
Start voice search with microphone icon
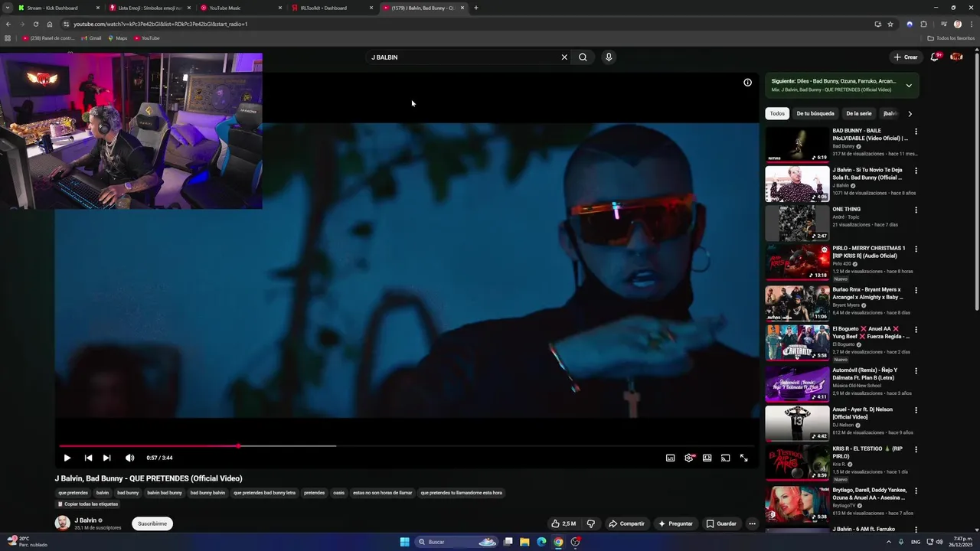tap(609, 57)
